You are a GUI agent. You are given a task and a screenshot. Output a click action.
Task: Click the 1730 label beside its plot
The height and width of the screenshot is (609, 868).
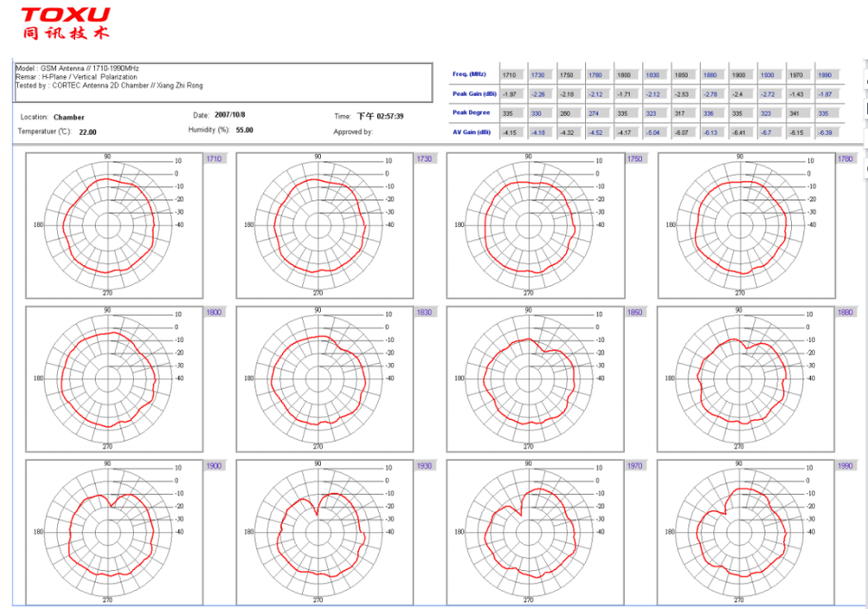click(x=425, y=159)
